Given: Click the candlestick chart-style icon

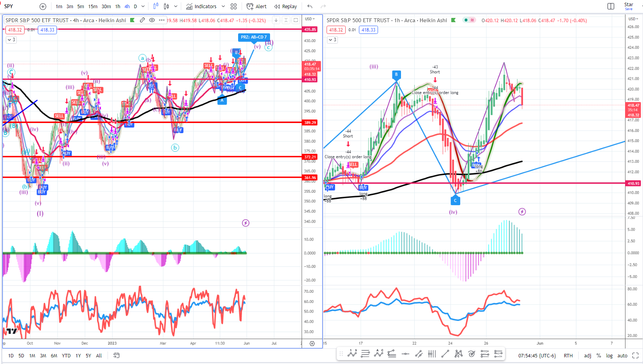Looking at the screenshot, I should point(167,6).
